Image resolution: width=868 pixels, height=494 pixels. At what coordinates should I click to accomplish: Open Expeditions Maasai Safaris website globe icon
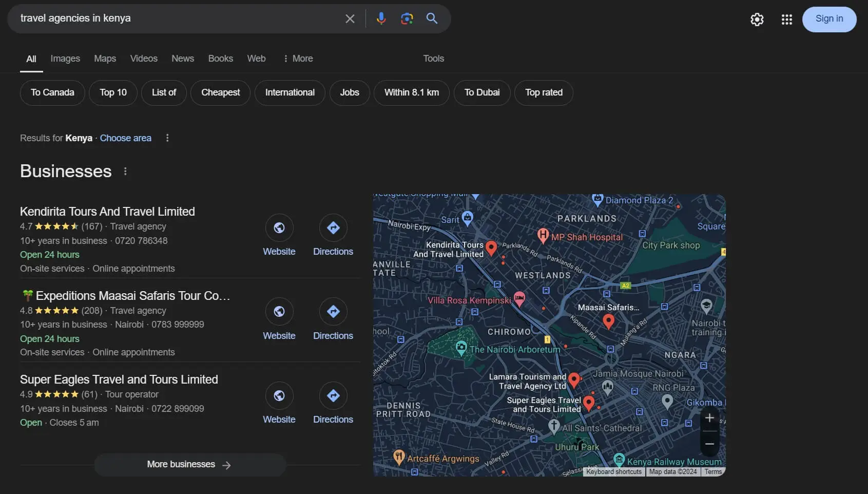[x=279, y=311]
